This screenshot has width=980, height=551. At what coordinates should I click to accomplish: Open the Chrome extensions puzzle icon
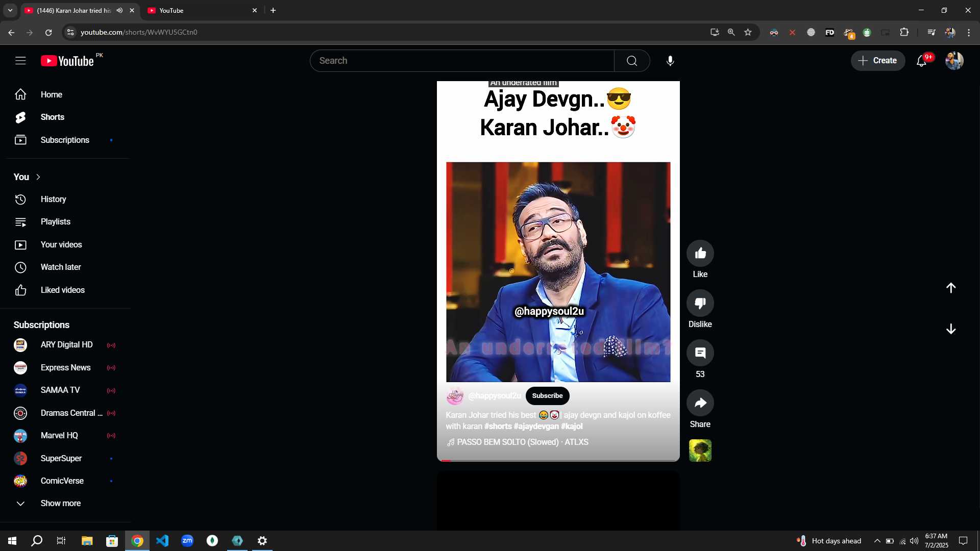click(x=904, y=32)
